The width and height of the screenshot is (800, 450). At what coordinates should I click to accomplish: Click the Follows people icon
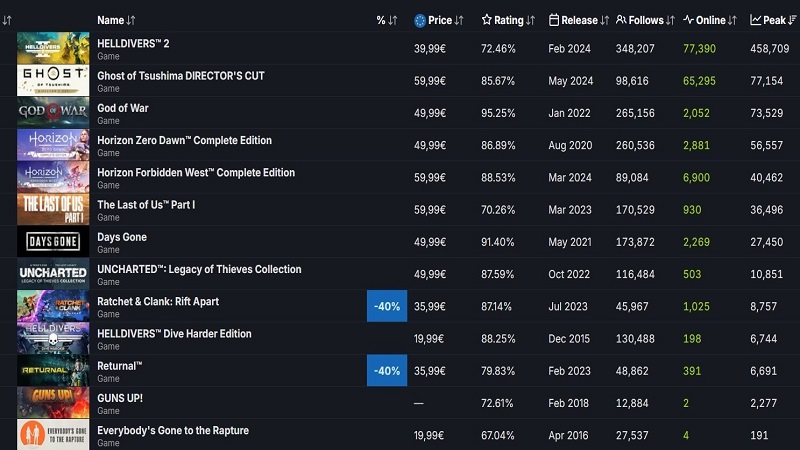click(622, 20)
